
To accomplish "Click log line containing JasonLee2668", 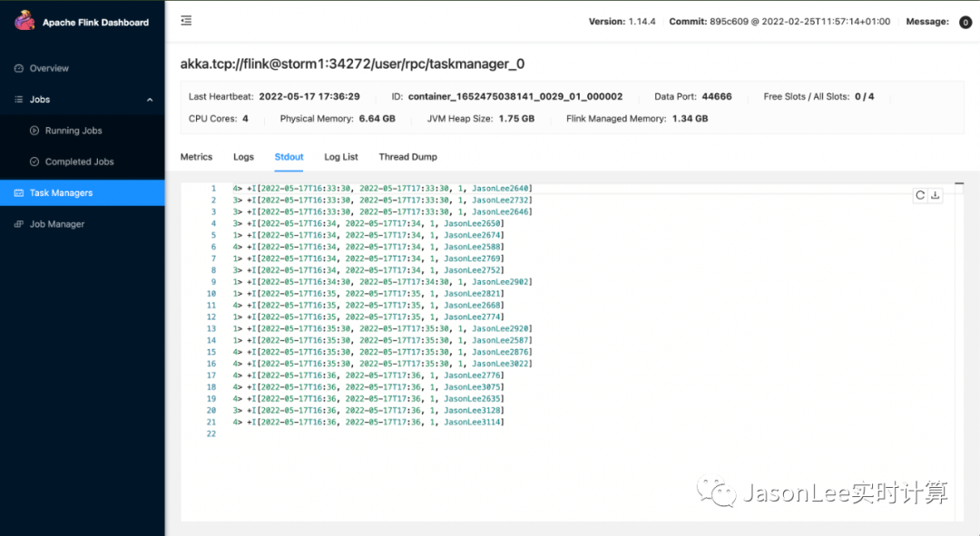I will pos(368,306).
